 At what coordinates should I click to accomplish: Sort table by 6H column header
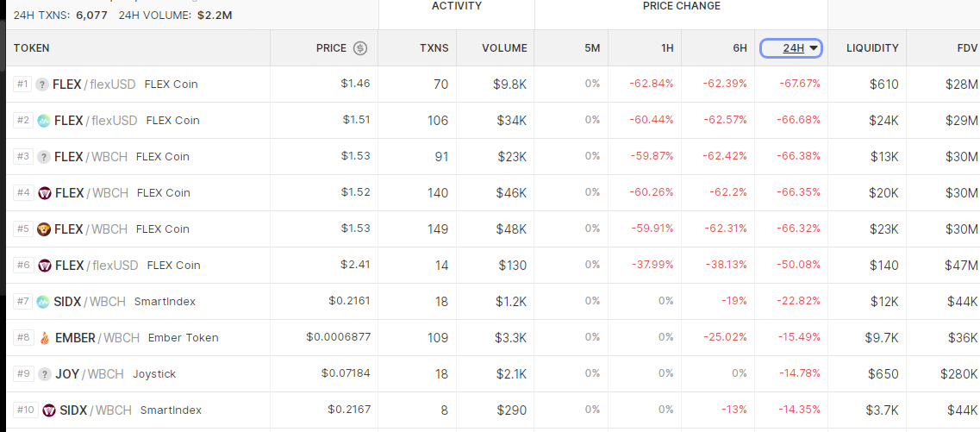coord(740,48)
